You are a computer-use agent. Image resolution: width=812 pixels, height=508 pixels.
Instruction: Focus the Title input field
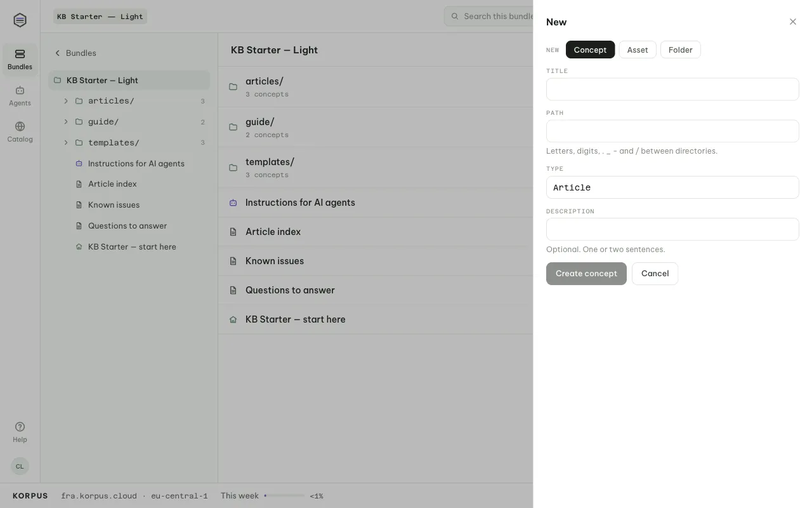[x=672, y=89]
